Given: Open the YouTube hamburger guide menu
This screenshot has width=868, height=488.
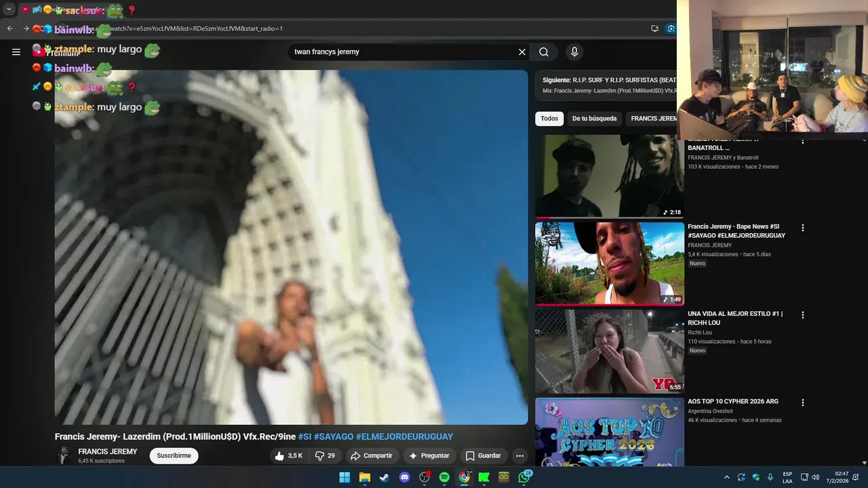Looking at the screenshot, I should click(16, 52).
